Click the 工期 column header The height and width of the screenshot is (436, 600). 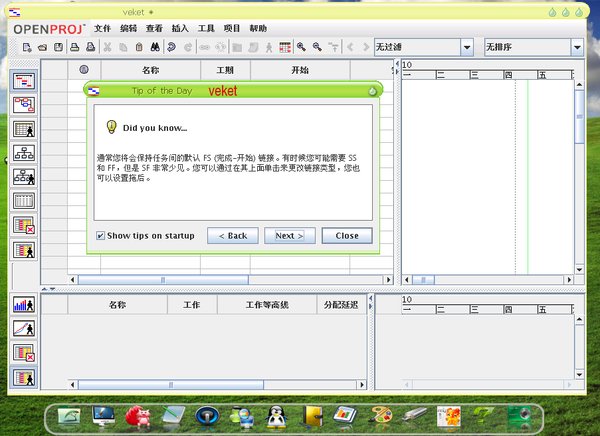click(225, 70)
